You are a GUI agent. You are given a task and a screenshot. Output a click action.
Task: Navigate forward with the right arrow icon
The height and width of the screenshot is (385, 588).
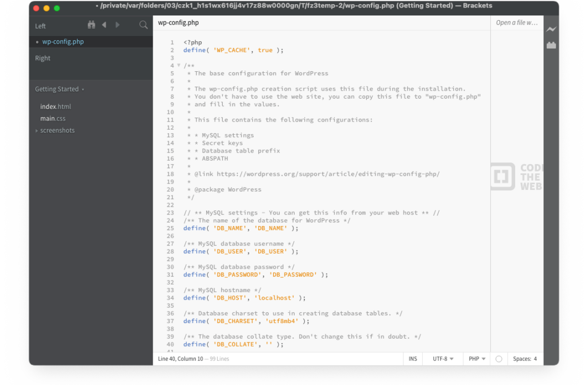pyautogui.click(x=117, y=25)
